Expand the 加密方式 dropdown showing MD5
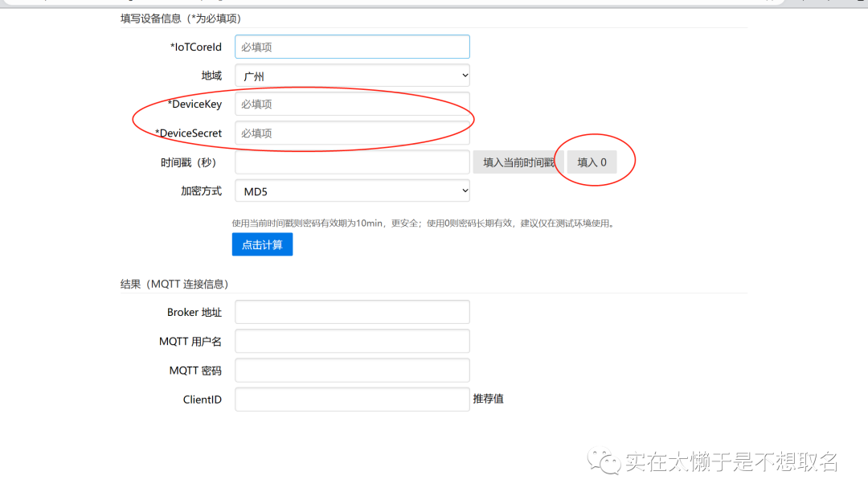This screenshot has width=868, height=500. (352, 191)
